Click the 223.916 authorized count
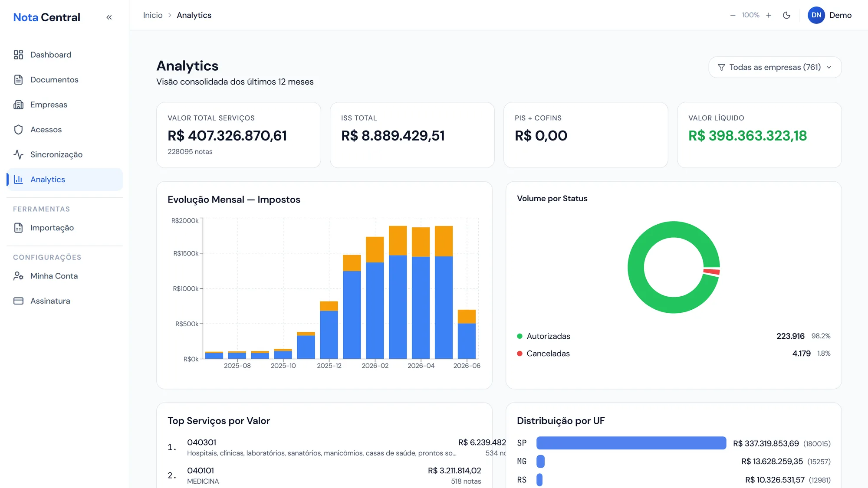This screenshot has width=868, height=488. click(790, 336)
